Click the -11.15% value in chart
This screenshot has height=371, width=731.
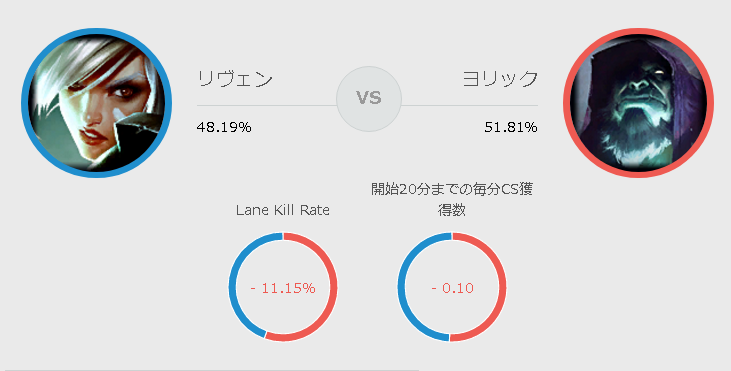click(283, 288)
